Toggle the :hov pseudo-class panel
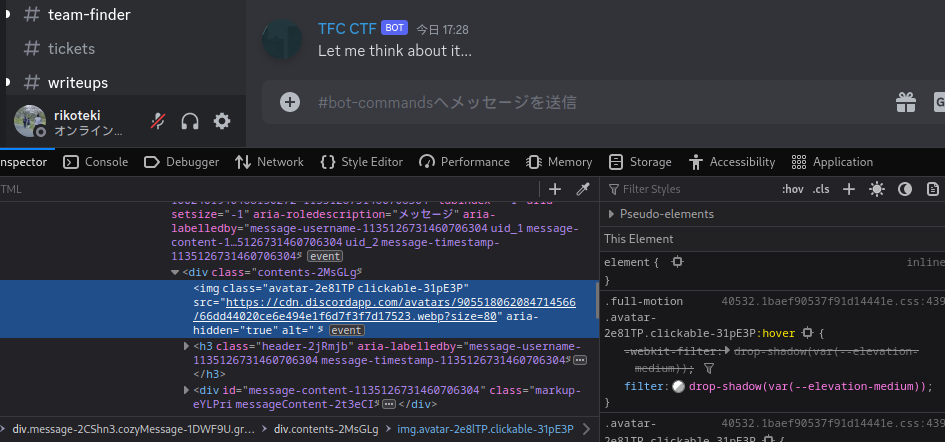The height and width of the screenshot is (442, 945). coord(793,189)
